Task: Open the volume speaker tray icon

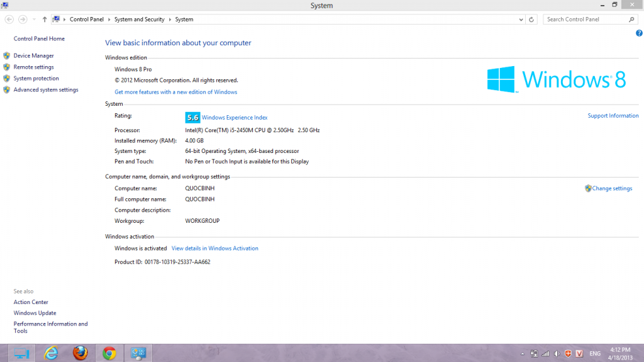Action: (557, 354)
